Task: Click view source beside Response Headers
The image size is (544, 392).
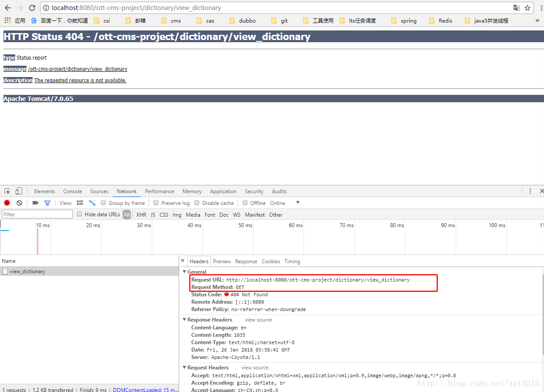Action: click(x=258, y=320)
